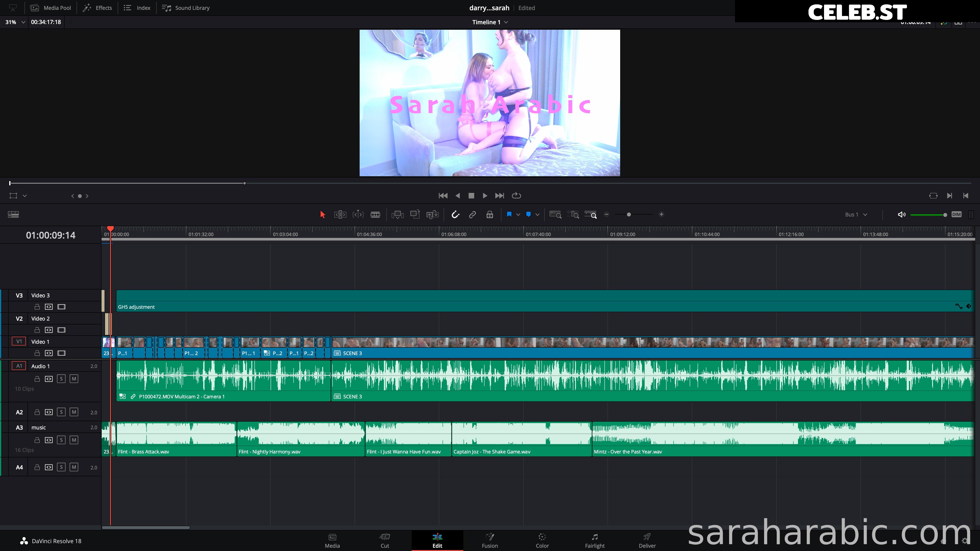This screenshot has height=551, width=980.
Task: Toggle Loop playback icon
Action: (516, 196)
